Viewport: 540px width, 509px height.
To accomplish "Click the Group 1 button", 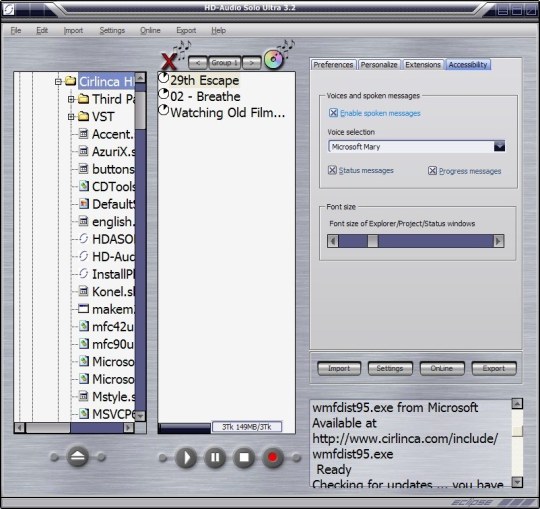I will tap(225, 63).
